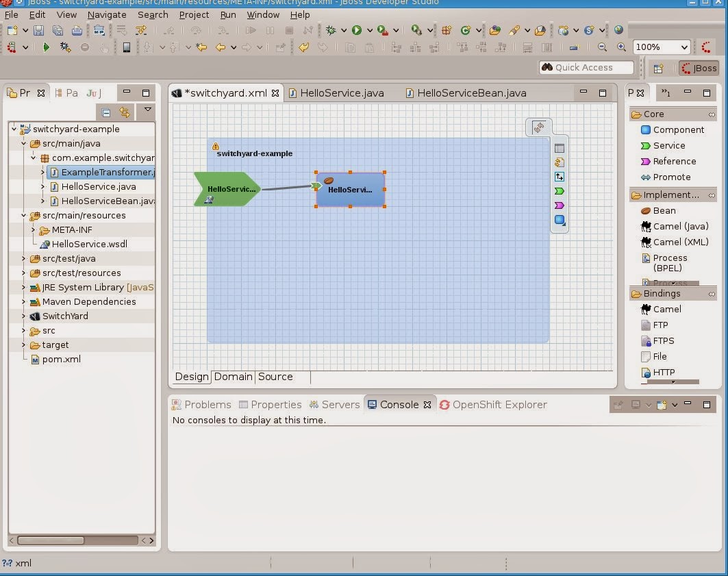This screenshot has height=576, width=728.
Task: Click the Last Edit Location icon
Action: 201,47
